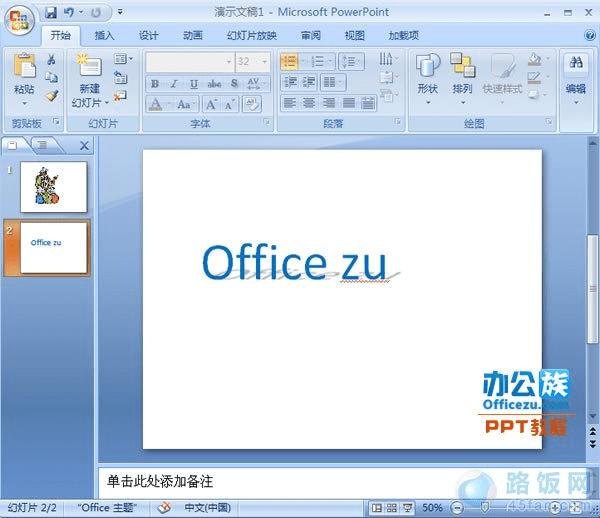Increase font size with larger A
Viewport: 600px width, 518px height.
point(211,104)
